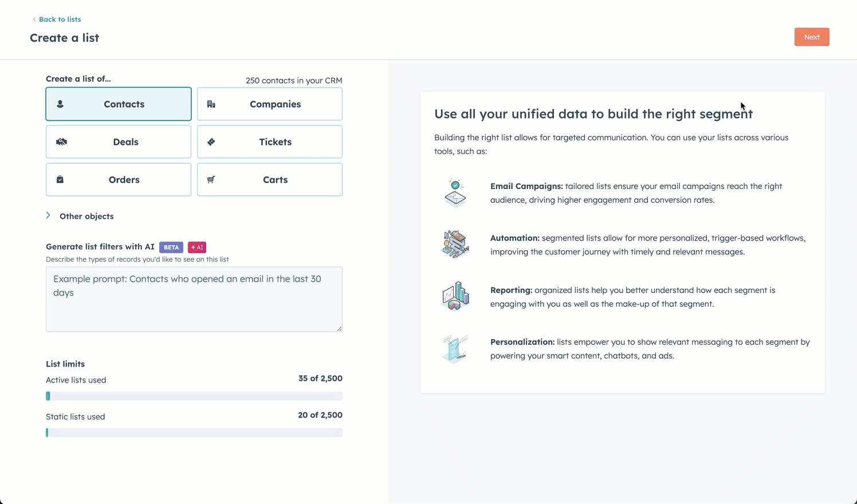Click the back arrow beside Back to lists
857x504 pixels.
[34, 19]
